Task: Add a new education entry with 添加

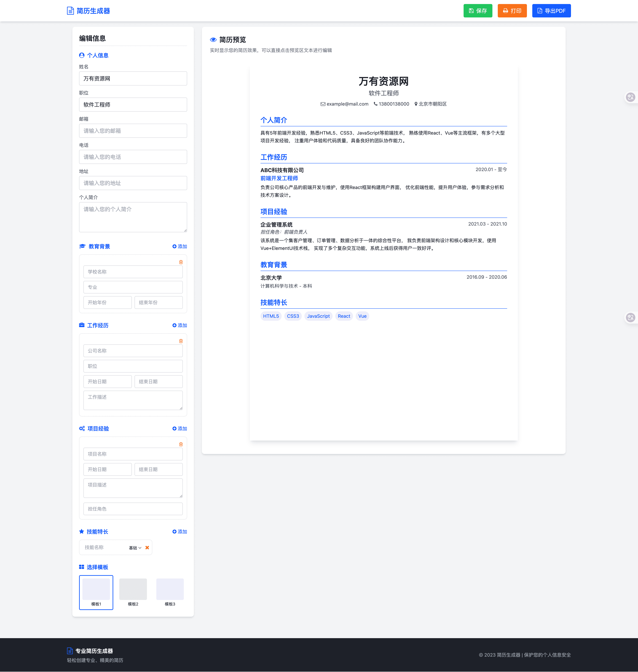Action: 180,247
